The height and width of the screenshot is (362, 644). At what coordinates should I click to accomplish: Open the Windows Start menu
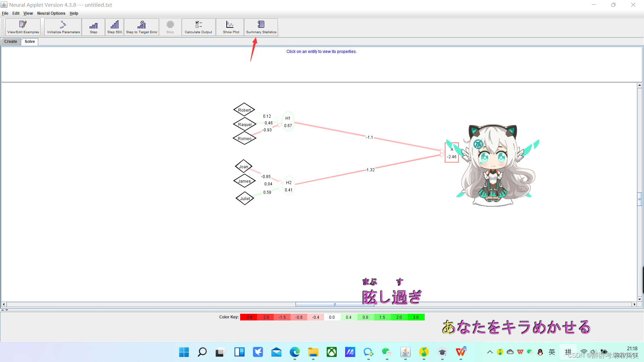[184, 352]
